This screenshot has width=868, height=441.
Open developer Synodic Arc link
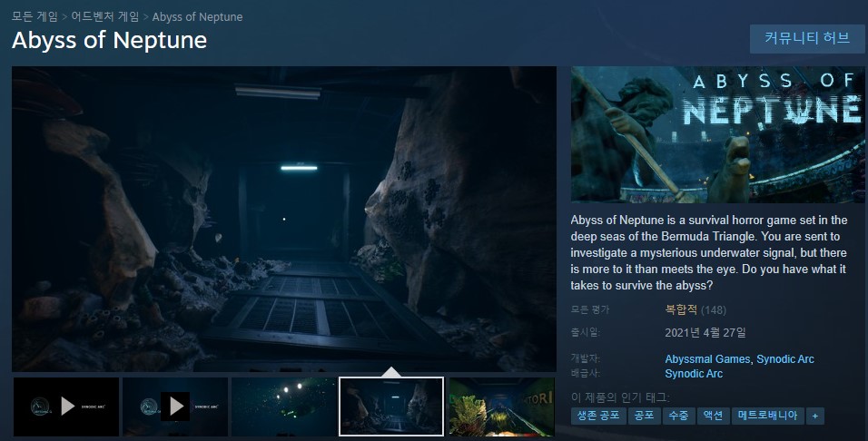pos(785,359)
